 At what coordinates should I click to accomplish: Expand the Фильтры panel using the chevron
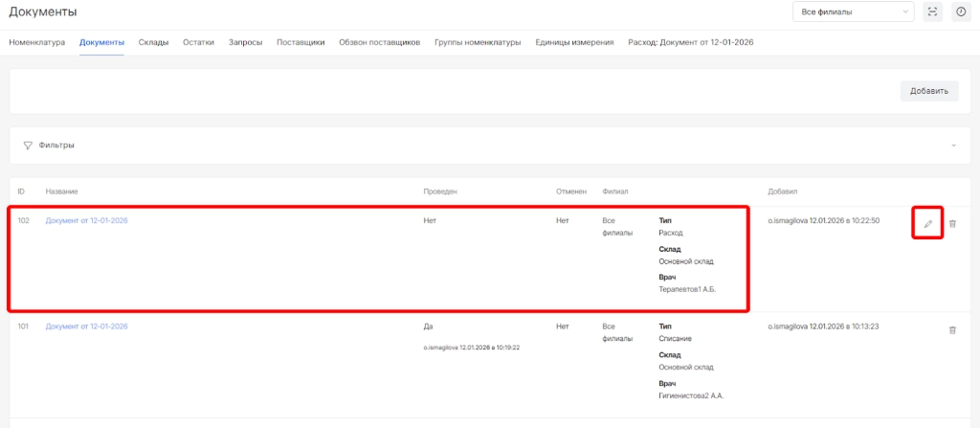953,146
